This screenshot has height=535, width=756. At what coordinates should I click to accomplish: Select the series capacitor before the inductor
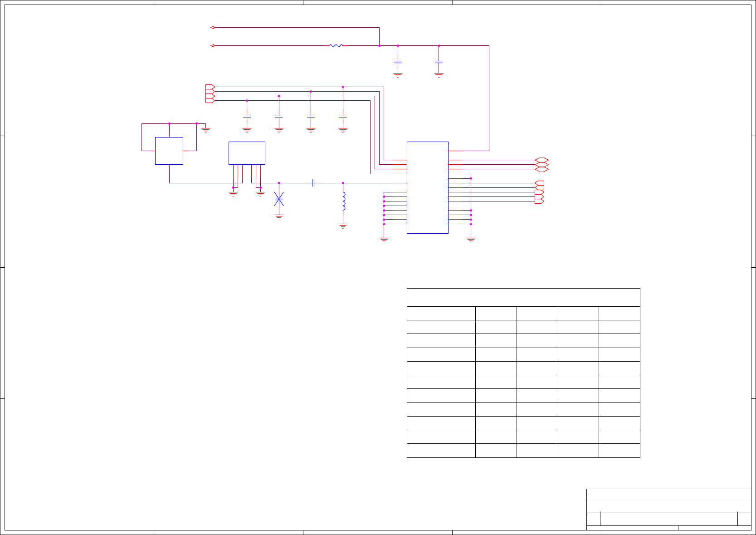[x=313, y=183]
